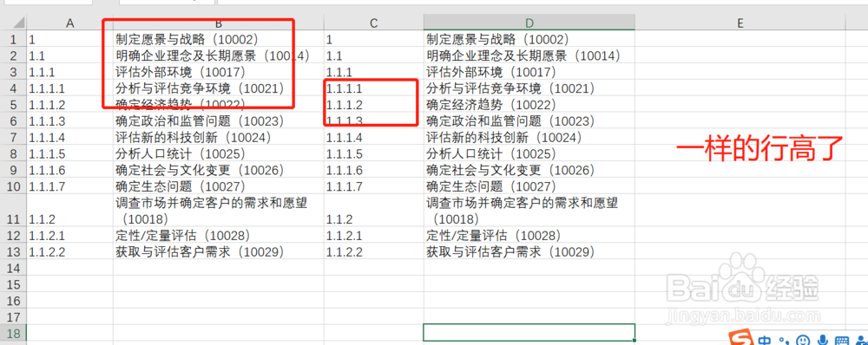Click cell D4 分析与评估竞争环境（10021）
The height and width of the screenshot is (345, 868).
tap(529, 88)
